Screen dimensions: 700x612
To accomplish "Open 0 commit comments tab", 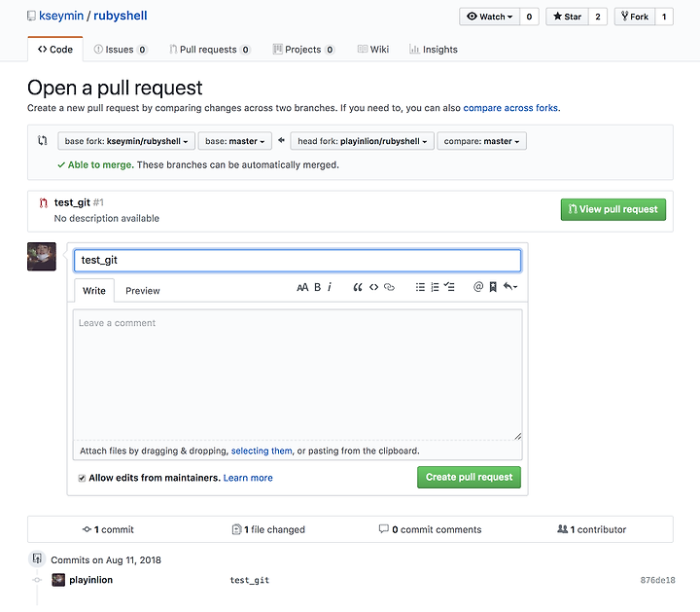I will click(431, 529).
